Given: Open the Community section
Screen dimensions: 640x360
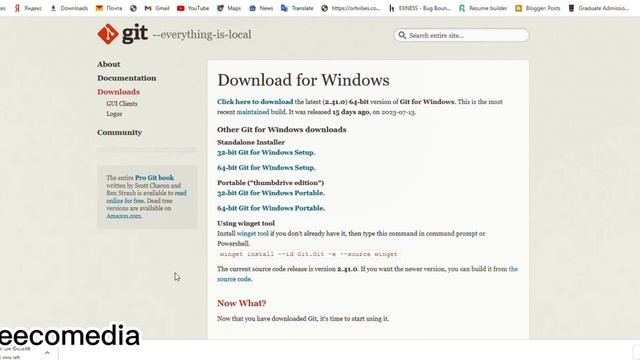Looking at the screenshot, I should pos(120,132).
